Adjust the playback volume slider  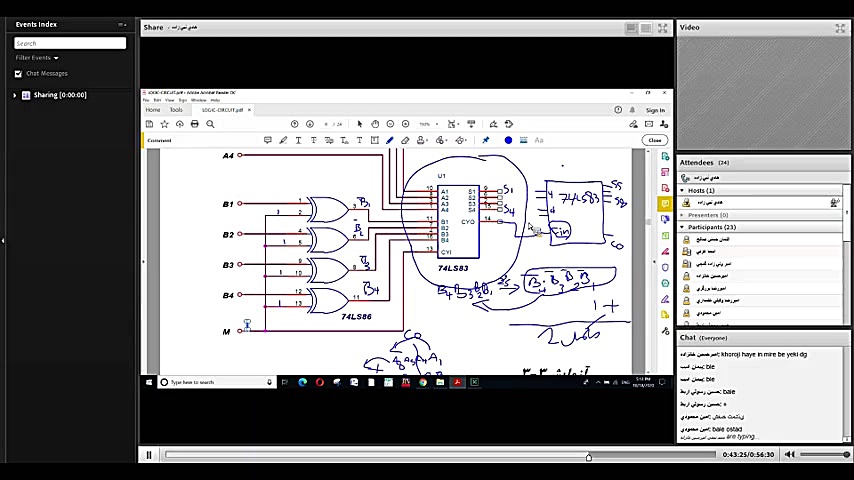[x=824, y=454]
